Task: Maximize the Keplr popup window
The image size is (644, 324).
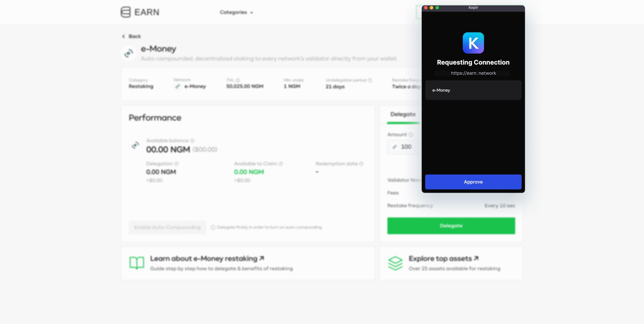Action: (x=437, y=8)
